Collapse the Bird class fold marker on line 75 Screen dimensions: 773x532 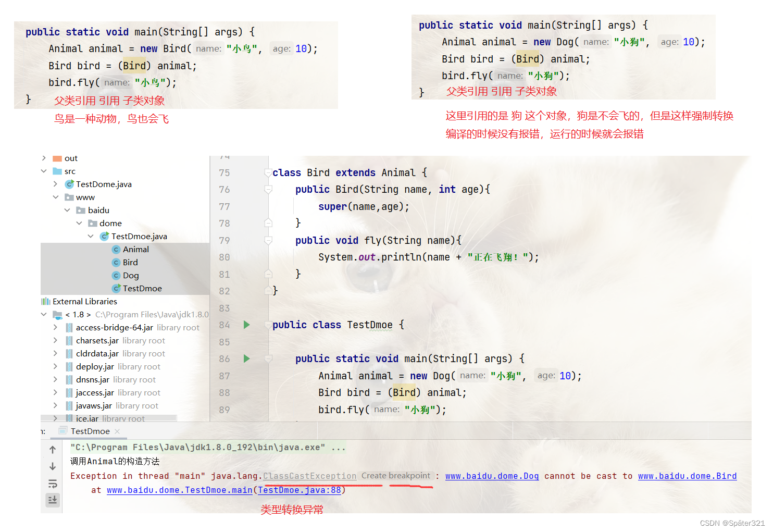tap(268, 173)
